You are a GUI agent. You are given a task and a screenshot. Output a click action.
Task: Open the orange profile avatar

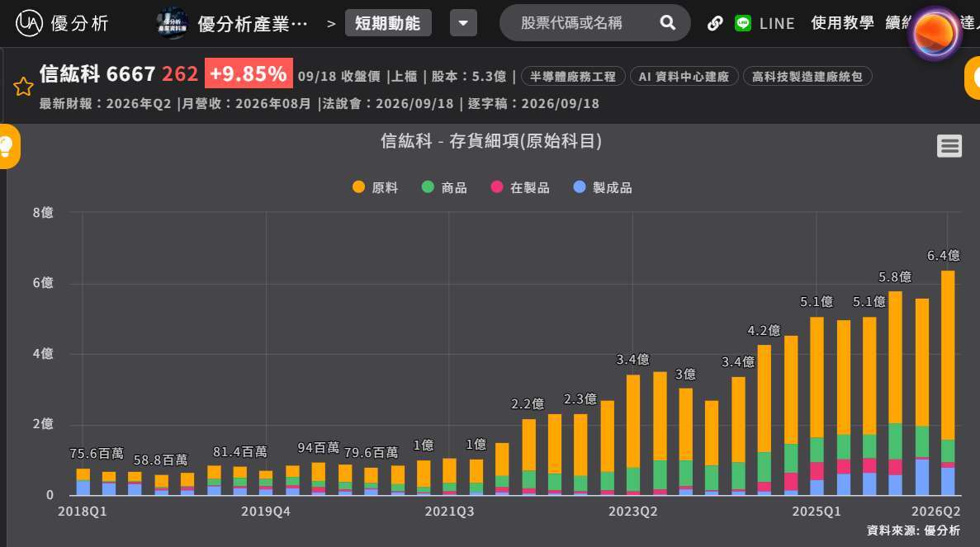pos(935,33)
